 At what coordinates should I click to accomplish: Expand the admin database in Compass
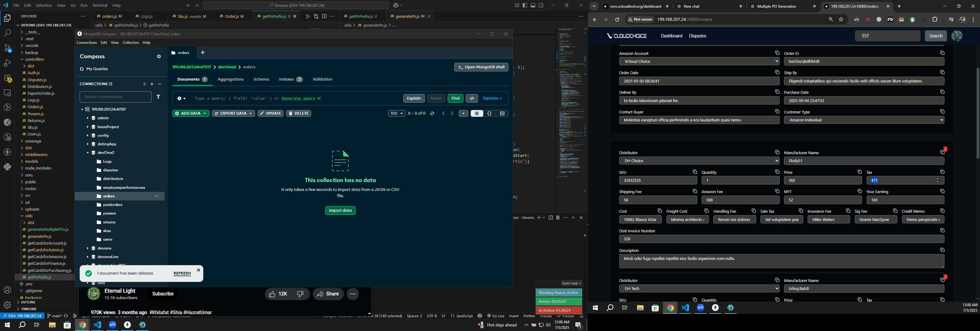point(88,118)
